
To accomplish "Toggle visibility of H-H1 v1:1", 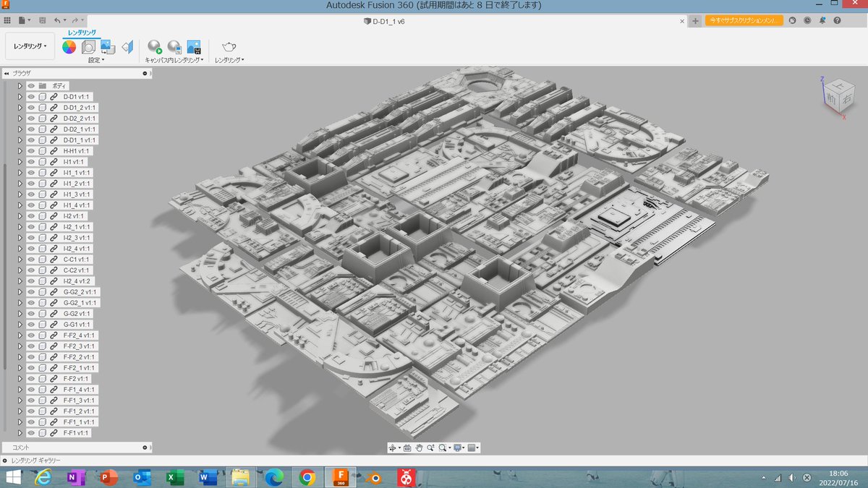I will pyautogui.click(x=31, y=150).
